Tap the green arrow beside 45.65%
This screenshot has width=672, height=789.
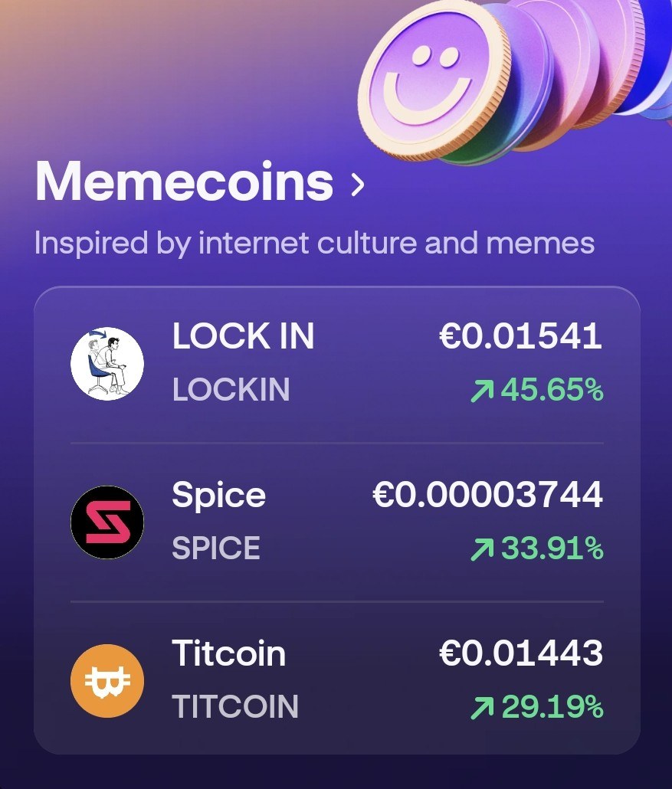point(483,391)
